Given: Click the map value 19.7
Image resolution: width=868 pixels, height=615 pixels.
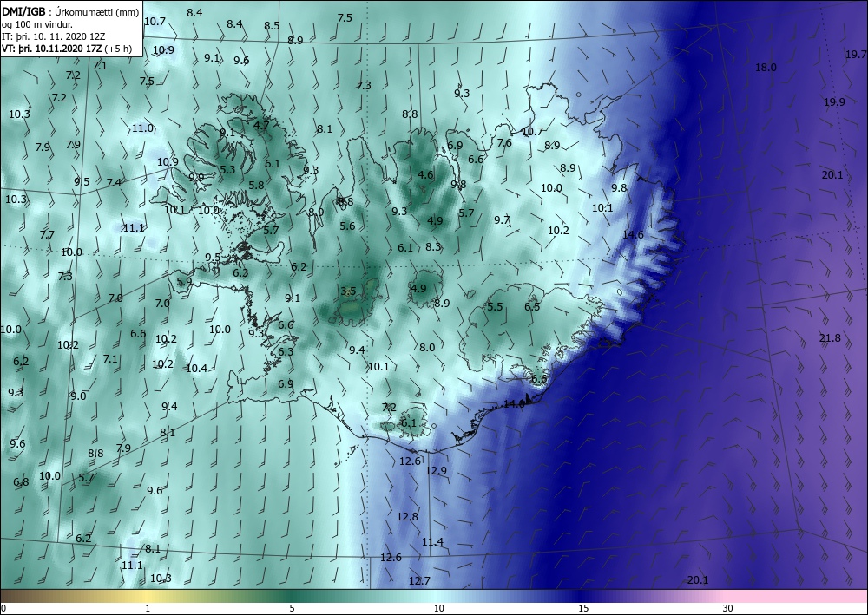Looking at the screenshot, I should tap(856, 55).
